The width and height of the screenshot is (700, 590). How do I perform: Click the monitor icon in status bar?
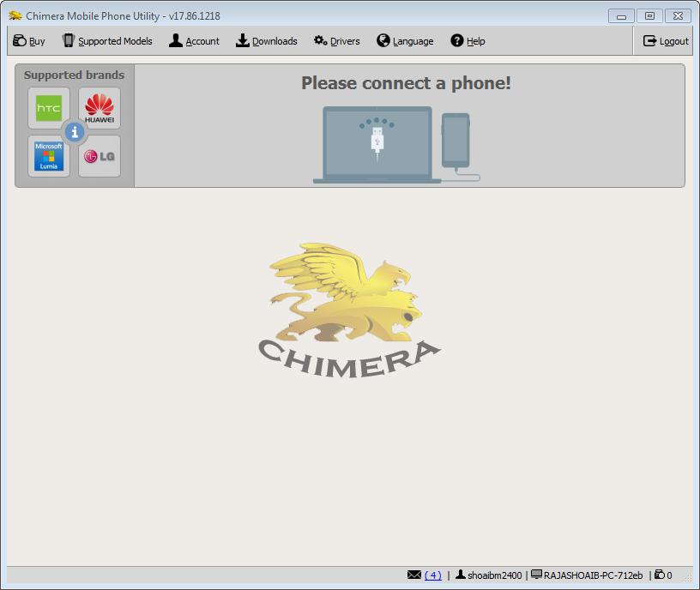(x=537, y=575)
